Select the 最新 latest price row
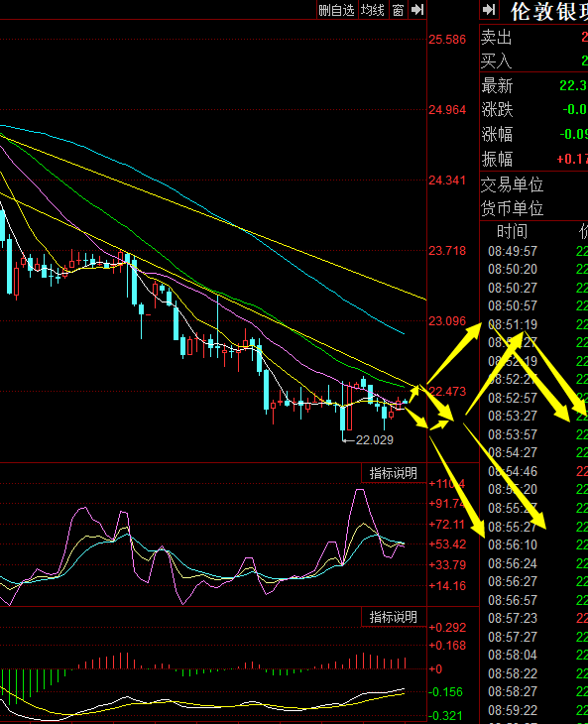The height and width of the screenshot is (724, 588). pyautogui.click(x=534, y=85)
